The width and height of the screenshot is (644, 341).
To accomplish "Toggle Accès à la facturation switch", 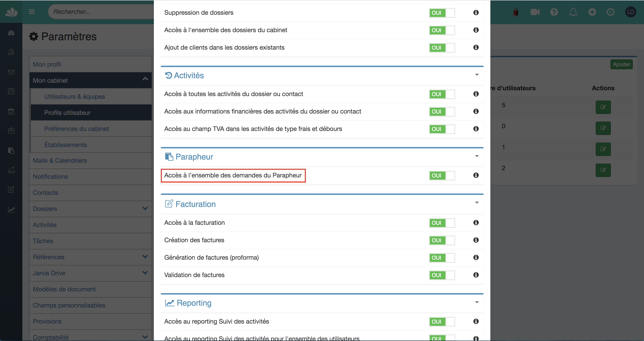I will (442, 223).
